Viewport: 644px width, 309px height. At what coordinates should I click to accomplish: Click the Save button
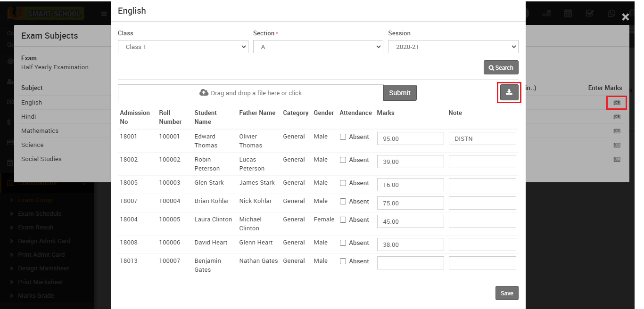click(507, 293)
